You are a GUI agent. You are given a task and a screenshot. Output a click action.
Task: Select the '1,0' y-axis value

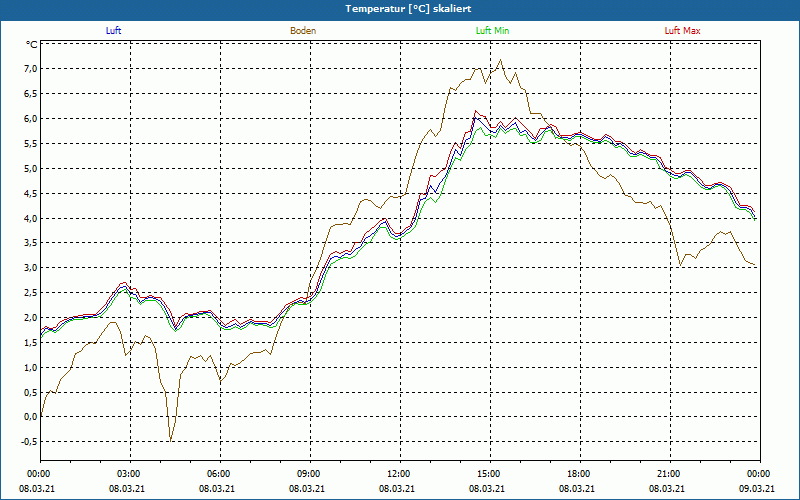[x=31, y=367]
